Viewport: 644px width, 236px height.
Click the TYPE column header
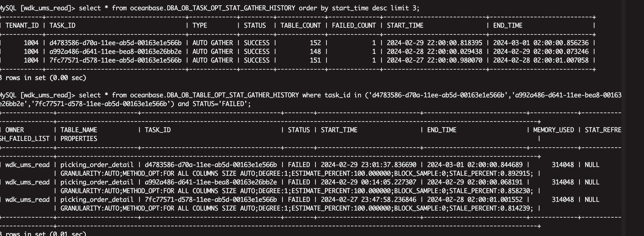pos(199,25)
